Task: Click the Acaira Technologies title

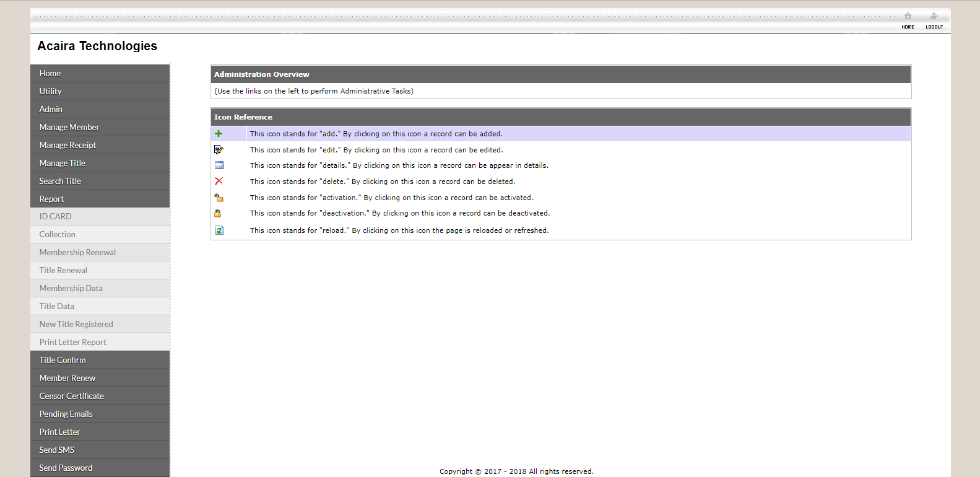Action: 97,46
